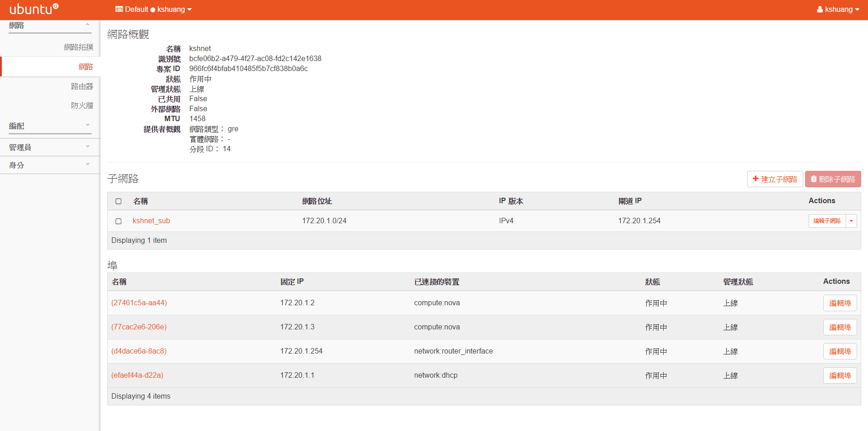The width and height of the screenshot is (868, 431).
Task: Open port efaef44a-d22a link
Action: tap(137, 375)
